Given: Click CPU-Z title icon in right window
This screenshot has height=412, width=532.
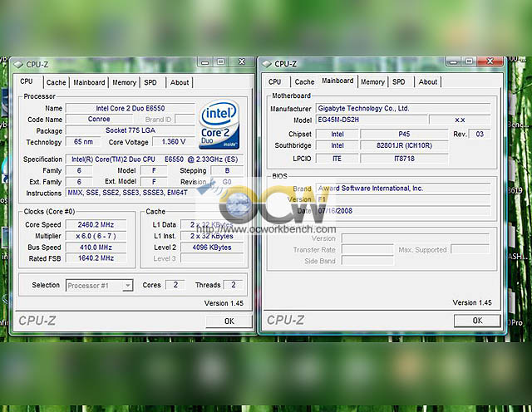Looking at the screenshot, I should (x=267, y=64).
